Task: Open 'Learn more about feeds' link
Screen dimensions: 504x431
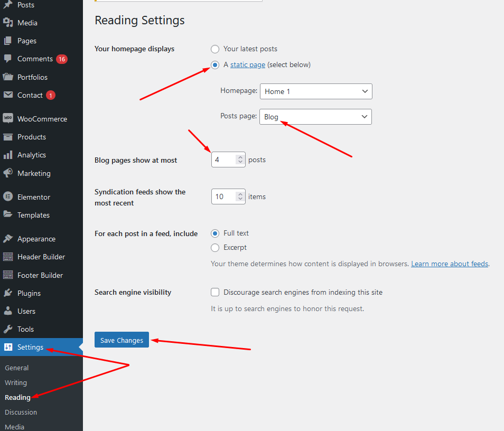Action: (x=450, y=264)
